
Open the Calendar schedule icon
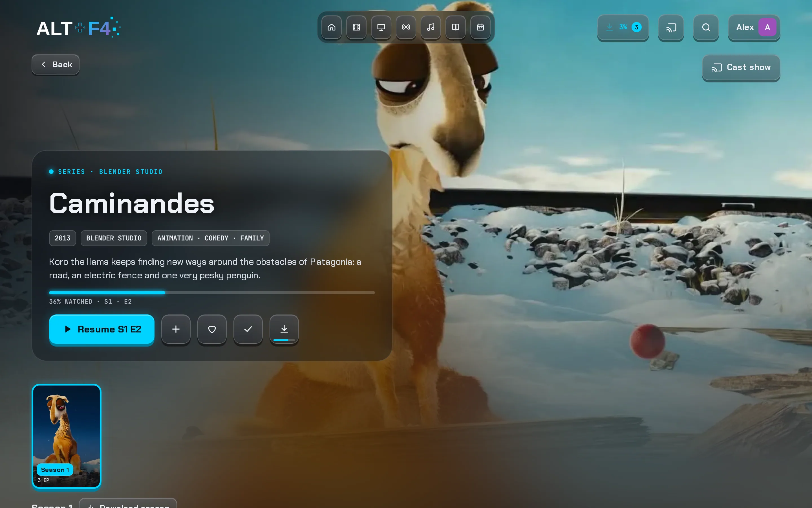point(480,27)
